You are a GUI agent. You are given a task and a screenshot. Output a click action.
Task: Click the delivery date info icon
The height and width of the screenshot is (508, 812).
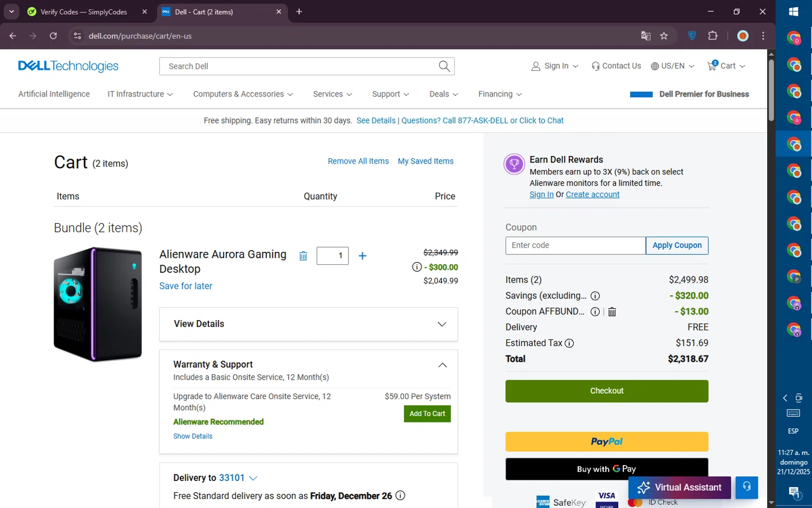[400, 496]
